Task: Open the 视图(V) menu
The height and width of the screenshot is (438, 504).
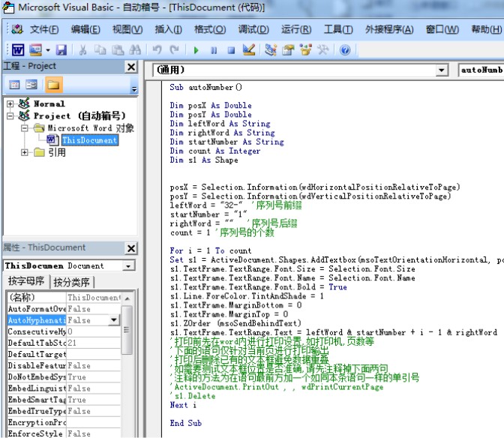Action: [x=127, y=29]
